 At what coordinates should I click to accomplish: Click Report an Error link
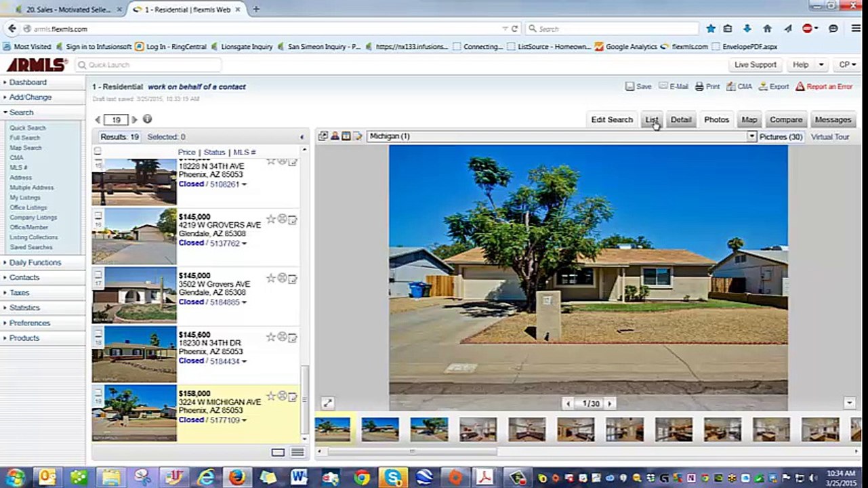[824, 87]
